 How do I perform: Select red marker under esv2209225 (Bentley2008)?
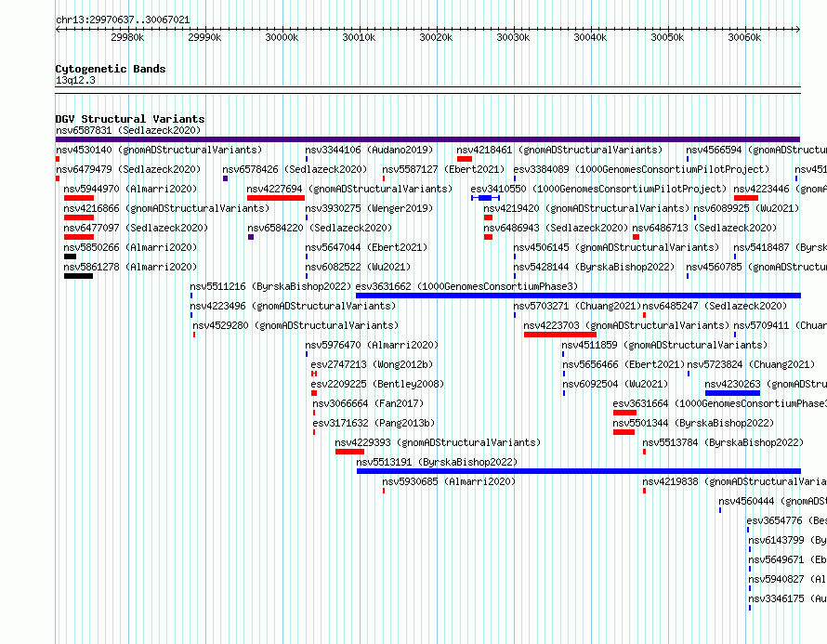pyautogui.click(x=314, y=393)
